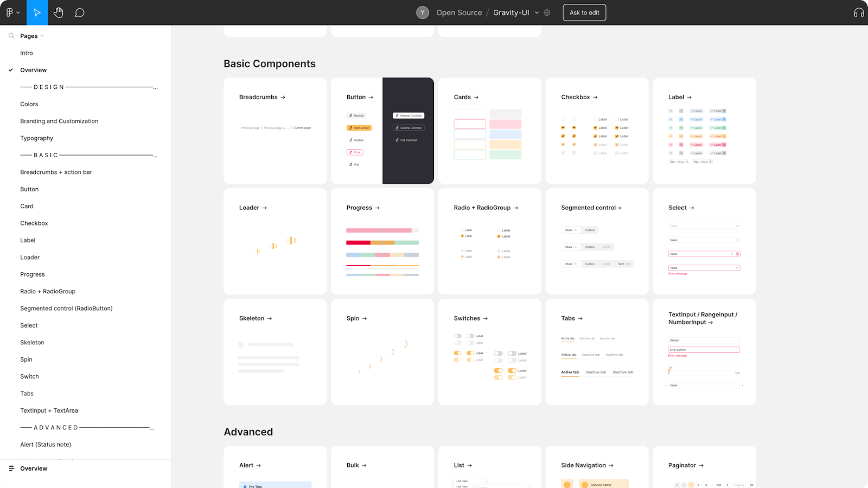The image size is (868, 488).
Task: Click the layers list icon beside Overview
Action: (x=11, y=468)
